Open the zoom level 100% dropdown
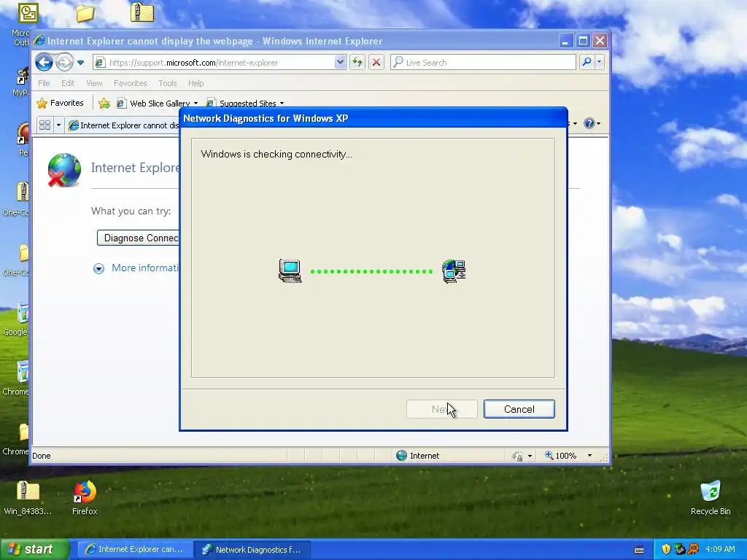The image size is (747, 560). pyautogui.click(x=589, y=456)
